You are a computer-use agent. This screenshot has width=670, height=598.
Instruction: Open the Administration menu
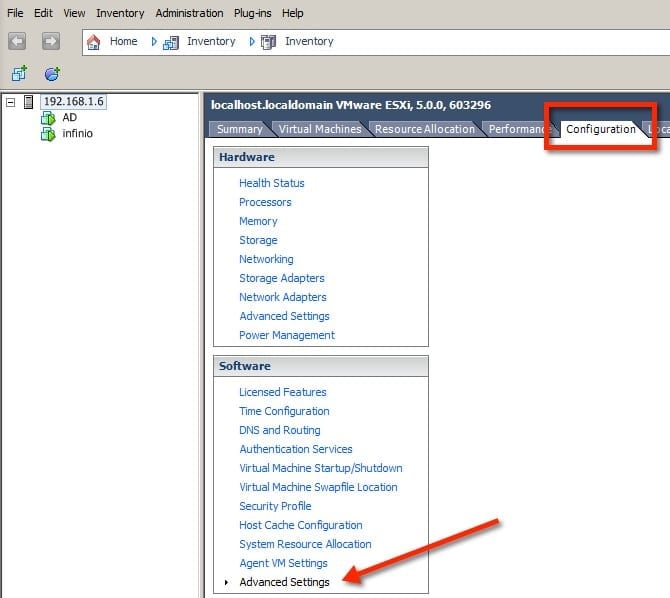coord(189,13)
